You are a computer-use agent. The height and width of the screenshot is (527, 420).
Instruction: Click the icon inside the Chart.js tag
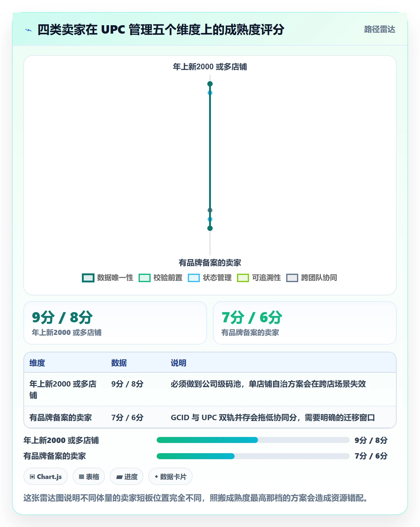click(x=32, y=477)
